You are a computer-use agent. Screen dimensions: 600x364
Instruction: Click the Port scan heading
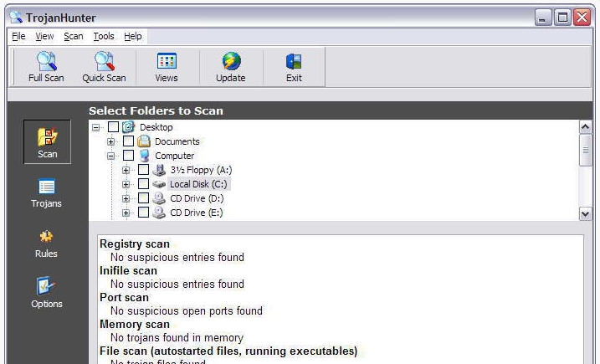[125, 298]
